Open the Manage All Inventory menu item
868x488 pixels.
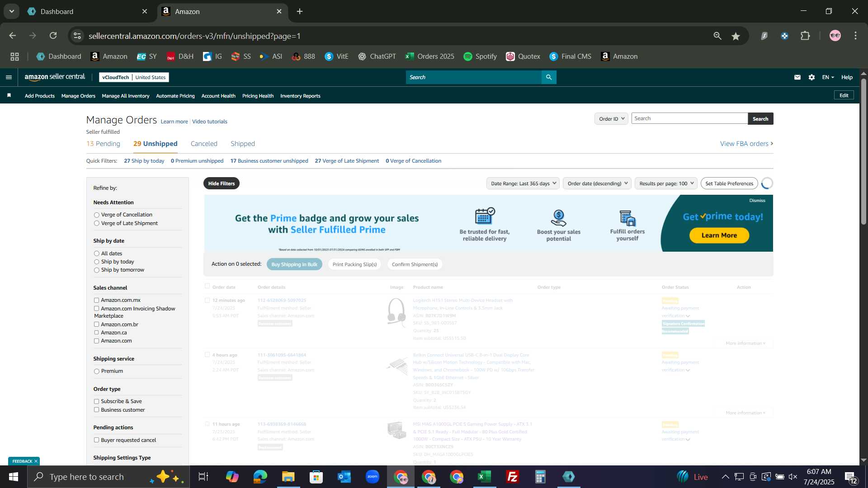(x=126, y=96)
